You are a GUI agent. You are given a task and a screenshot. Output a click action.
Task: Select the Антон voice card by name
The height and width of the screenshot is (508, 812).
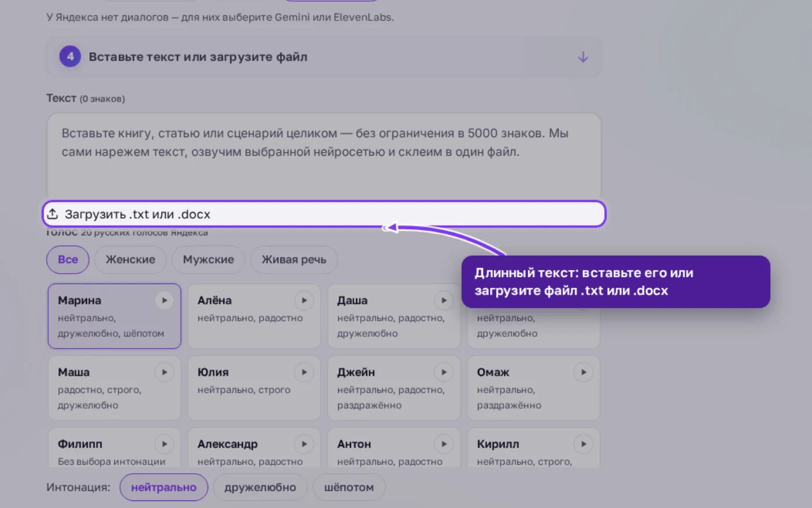(354, 444)
